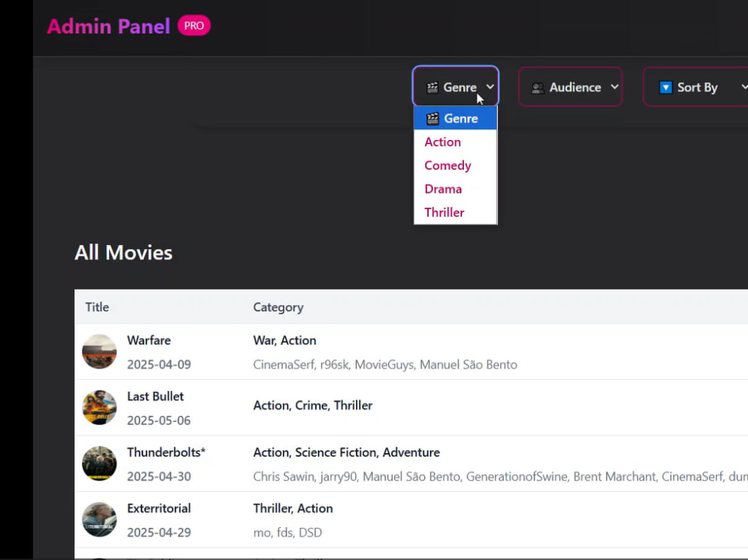Screen dimensions: 748x560
Task: Click the date 2025-04-09
Action: click(x=159, y=364)
